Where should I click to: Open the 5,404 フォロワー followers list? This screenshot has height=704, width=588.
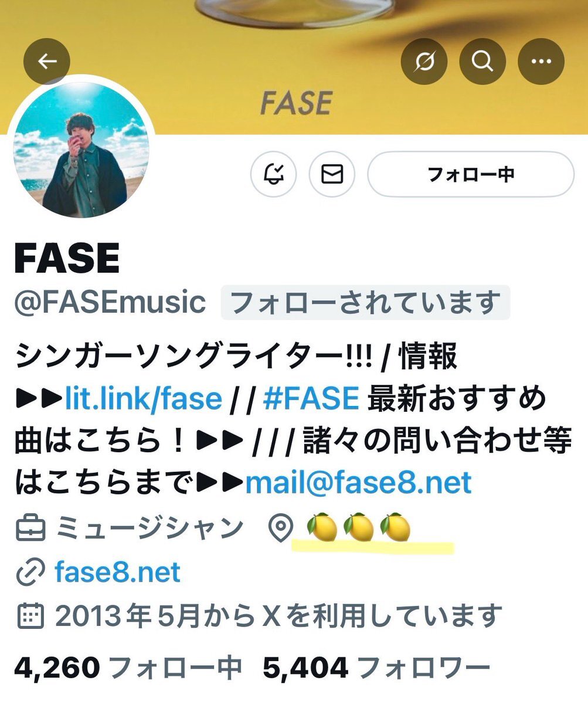click(376, 666)
